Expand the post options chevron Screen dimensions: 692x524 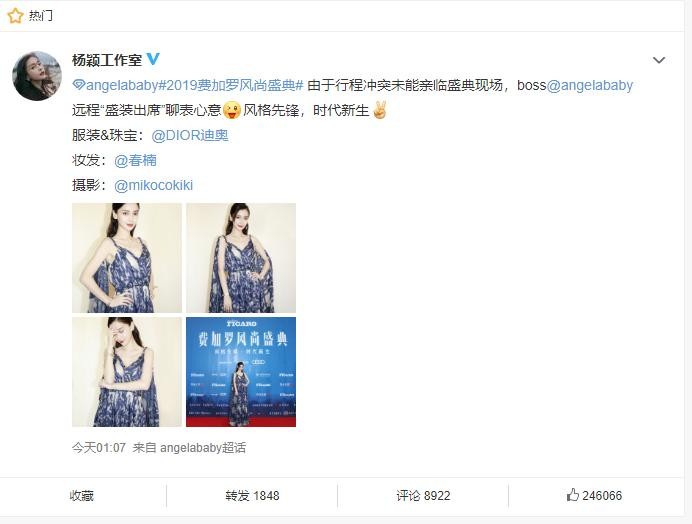click(658, 60)
